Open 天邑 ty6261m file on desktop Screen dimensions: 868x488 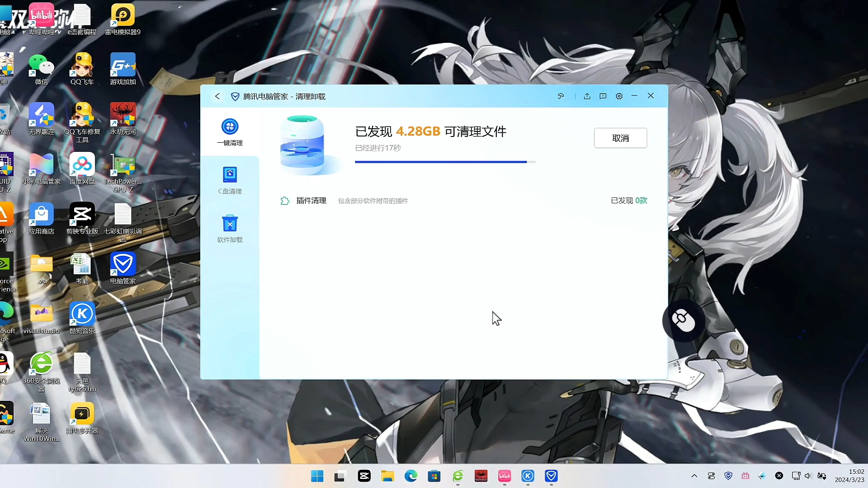82,371
